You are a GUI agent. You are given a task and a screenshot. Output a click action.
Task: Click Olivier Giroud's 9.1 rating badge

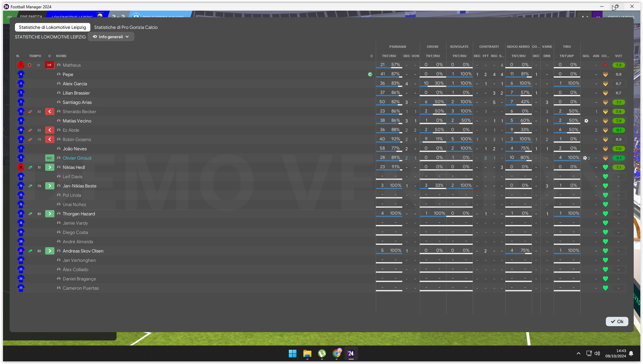click(619, 158)
